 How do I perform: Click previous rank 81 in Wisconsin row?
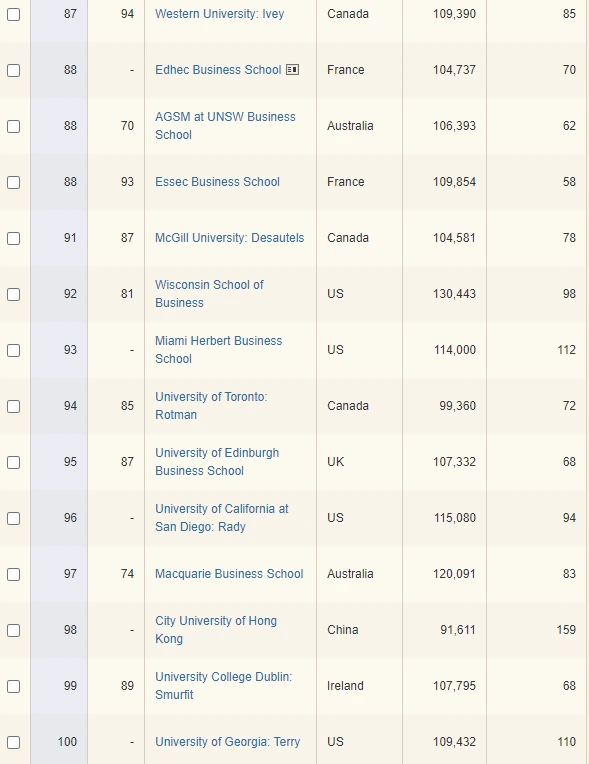[127, 294]
